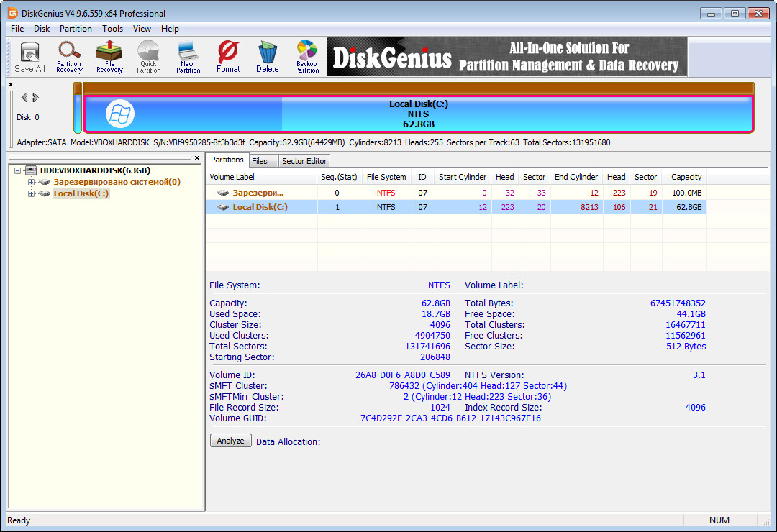Click the Disk 0 label
Screen dimensions: 777x532
point(28,117)
